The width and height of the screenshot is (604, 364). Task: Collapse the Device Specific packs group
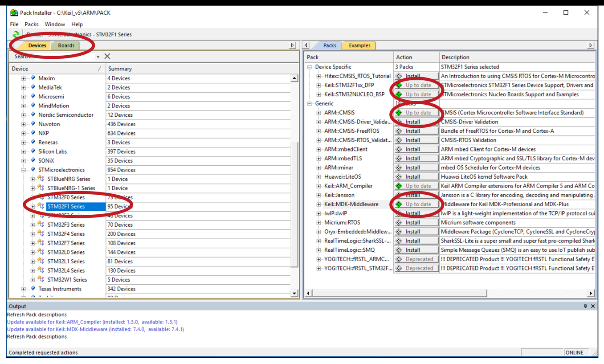pos(310,67)
